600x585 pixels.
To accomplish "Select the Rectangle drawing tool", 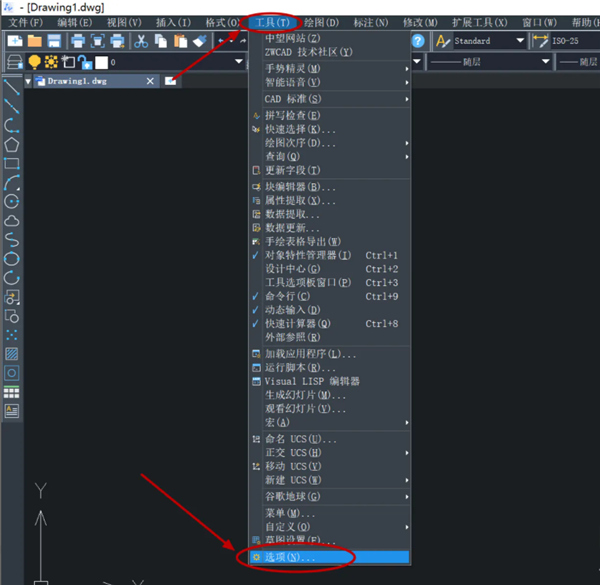I will click(11, 164).
